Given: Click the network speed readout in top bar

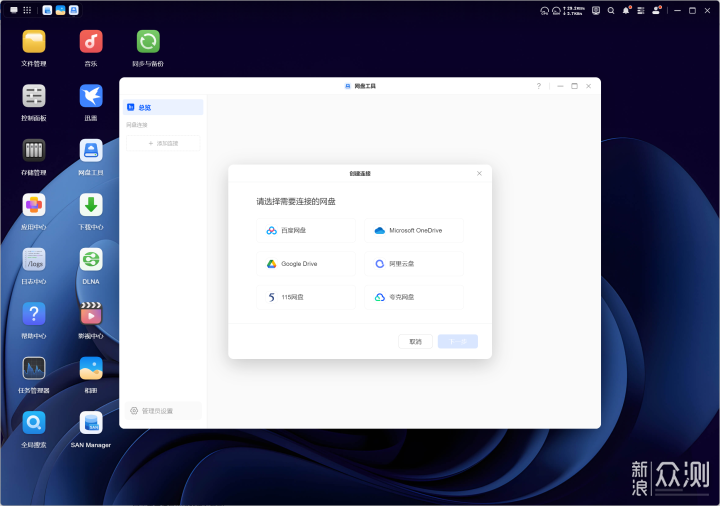Looking at the screenshot, I should (x=574, y=11).
